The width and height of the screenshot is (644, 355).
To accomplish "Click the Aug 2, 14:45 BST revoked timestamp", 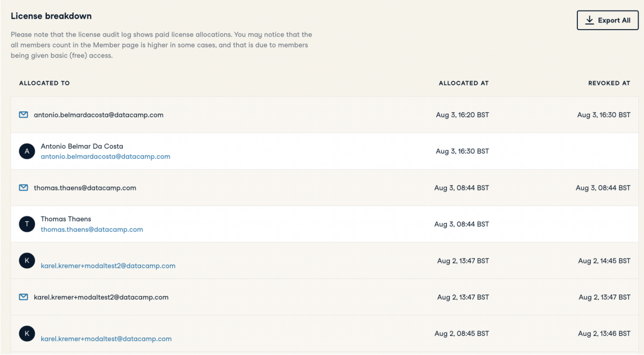I will [x=604, y=261].
